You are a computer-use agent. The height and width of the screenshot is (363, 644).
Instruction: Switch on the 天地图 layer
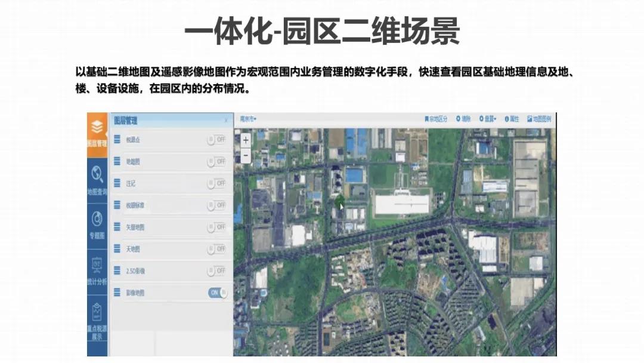point(216,248)
